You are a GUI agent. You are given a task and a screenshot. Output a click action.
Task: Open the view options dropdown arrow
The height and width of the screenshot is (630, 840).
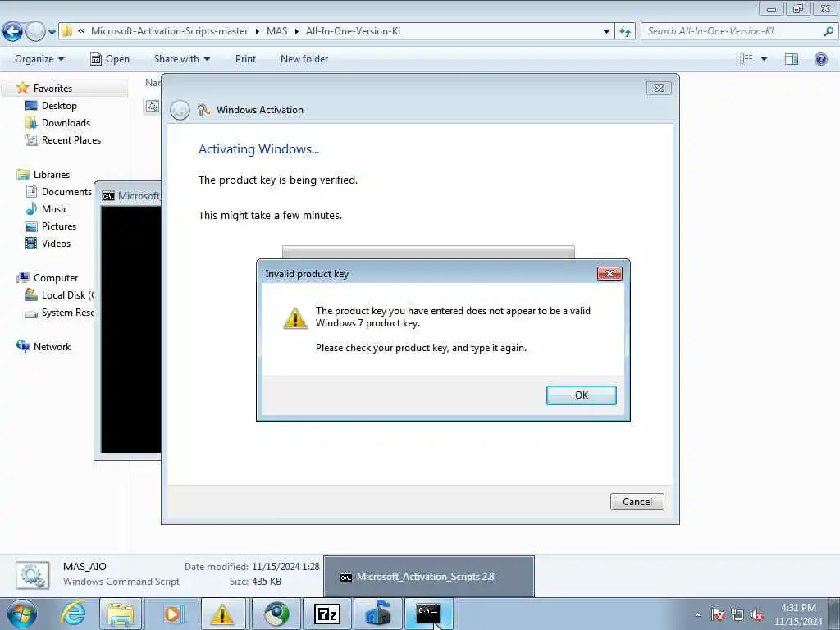[x=765, y=59]
